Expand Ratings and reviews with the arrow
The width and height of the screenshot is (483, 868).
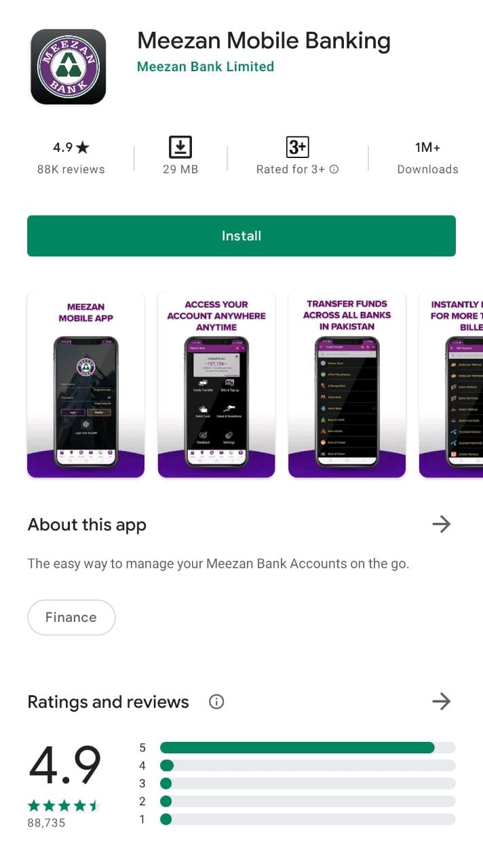pos(442,701)
